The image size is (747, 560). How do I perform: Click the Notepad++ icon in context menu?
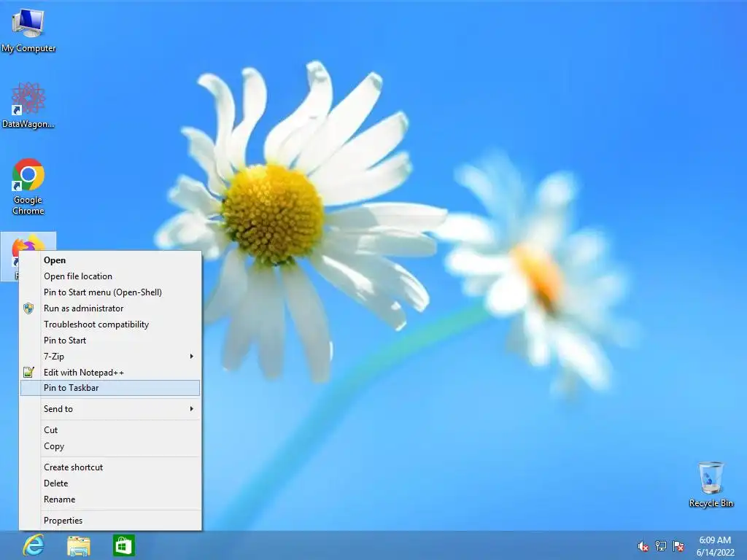(x=28, y=373)
